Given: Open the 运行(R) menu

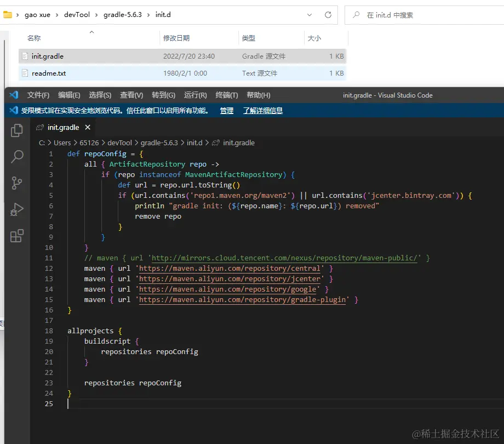Looking at the screenshot, I should [x=196, y=95].
